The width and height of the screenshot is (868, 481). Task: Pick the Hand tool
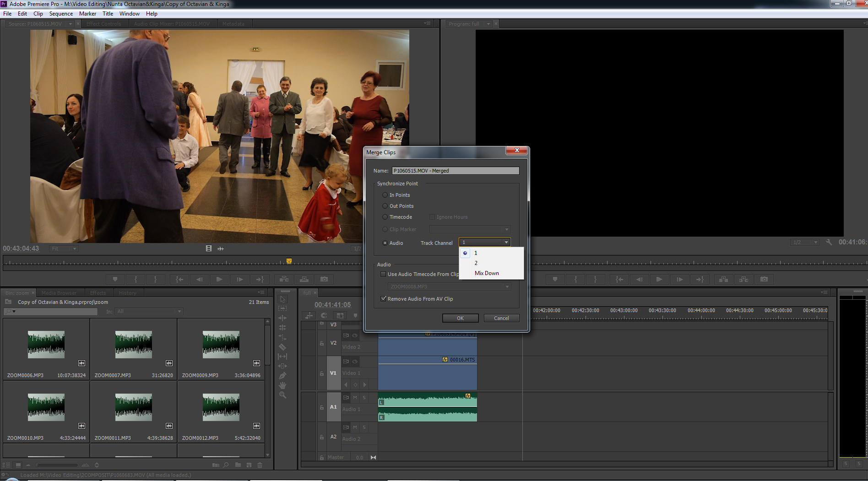click(282, 385)
